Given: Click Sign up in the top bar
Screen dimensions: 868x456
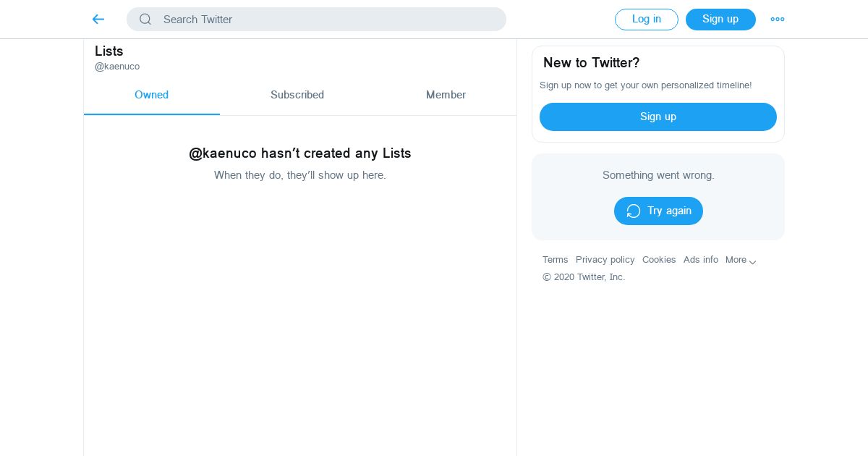Looking at the screenshot, I should tap(720, 20).
